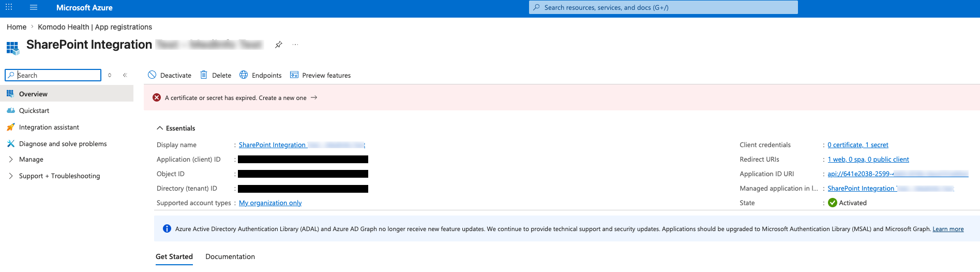
Task: Focus the global resource search box
Action: pyautogui.click(x=663, y=7)
